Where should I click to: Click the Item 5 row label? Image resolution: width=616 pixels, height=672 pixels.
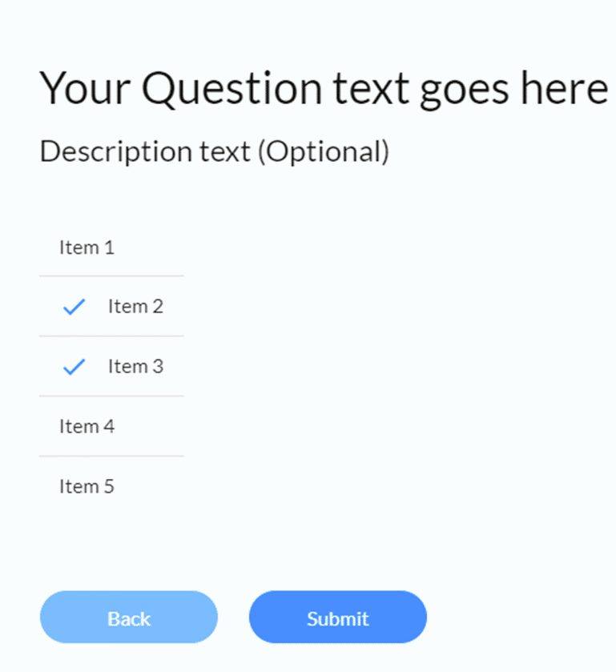tap(87, 486)
